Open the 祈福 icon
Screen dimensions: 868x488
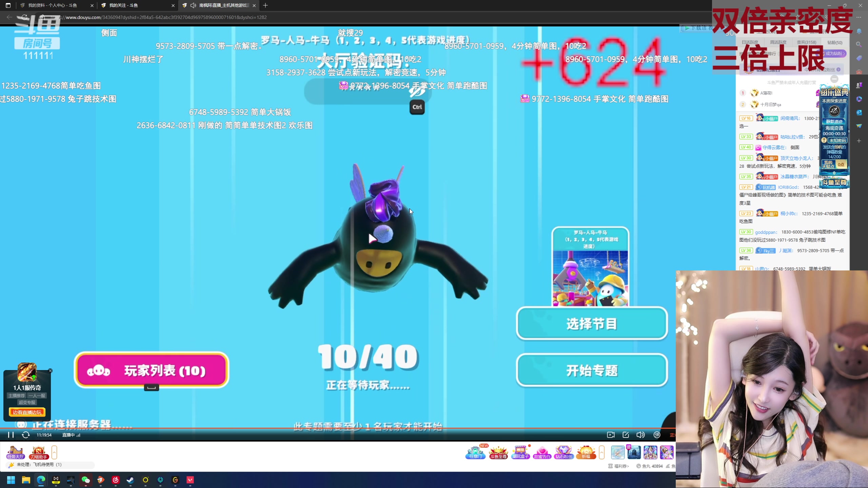pos(586,453)
